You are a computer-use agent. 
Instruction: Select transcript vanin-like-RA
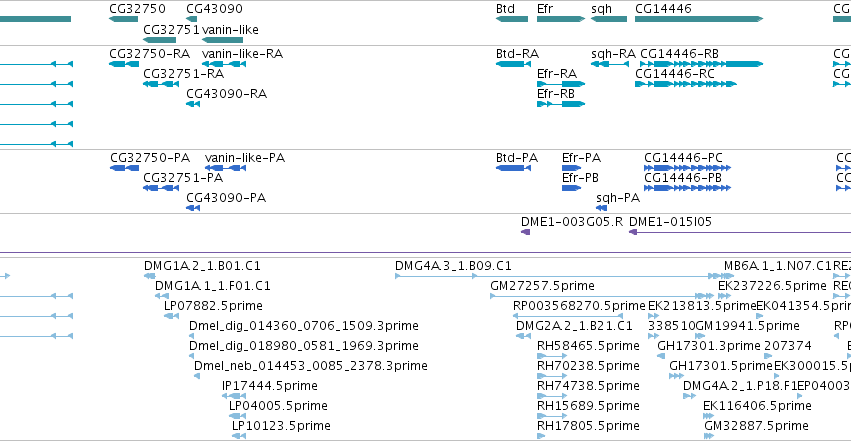point(224,64)
